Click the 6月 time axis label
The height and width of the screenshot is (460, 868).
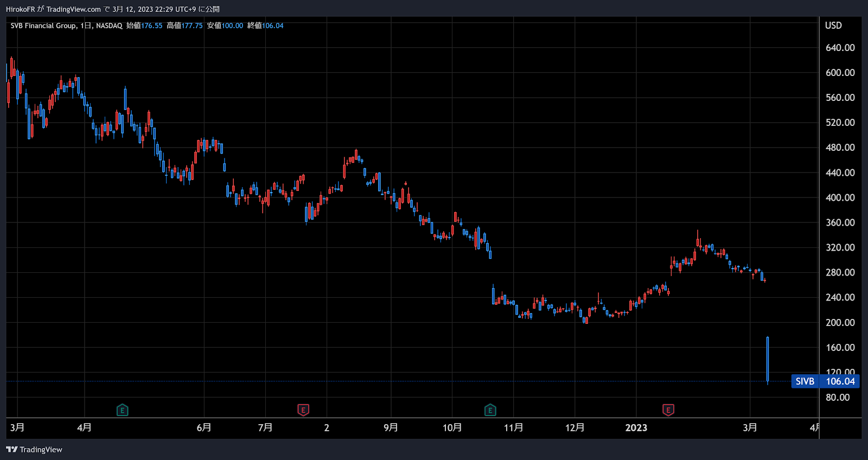(x=204, y=427)
